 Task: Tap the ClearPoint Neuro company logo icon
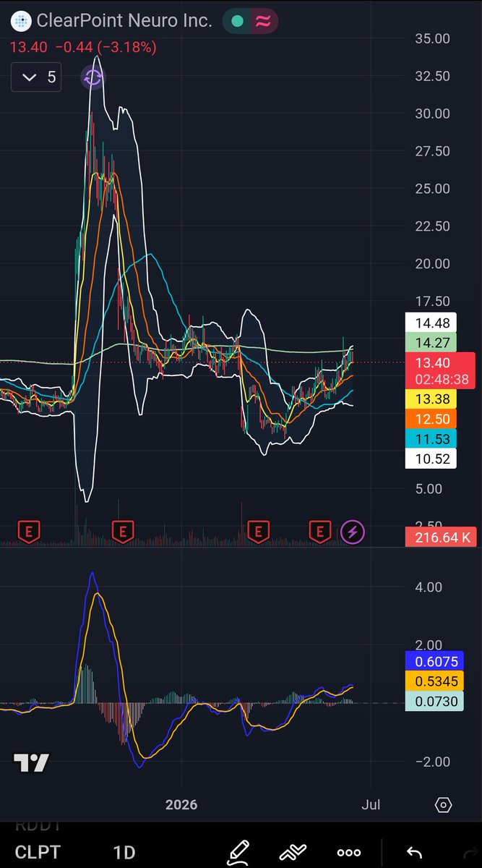point(22,21)
